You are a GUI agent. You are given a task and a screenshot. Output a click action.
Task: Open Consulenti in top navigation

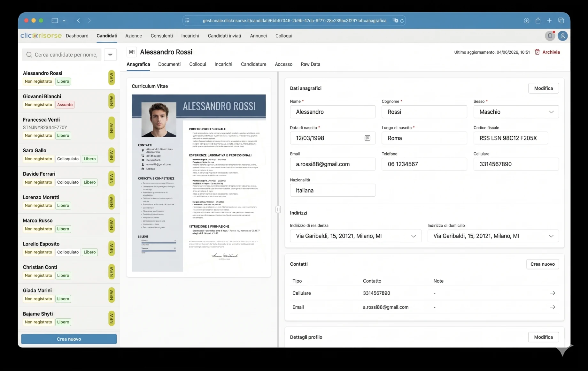pos(162,36)
